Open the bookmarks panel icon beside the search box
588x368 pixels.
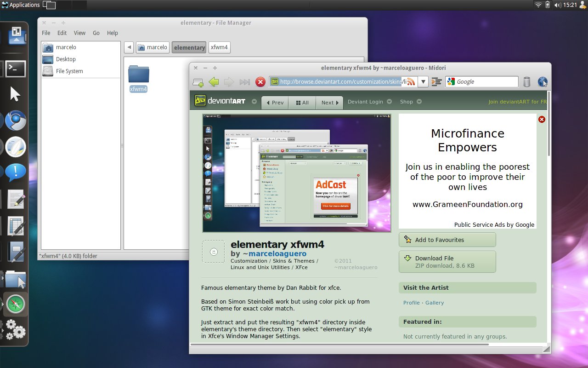437,82
